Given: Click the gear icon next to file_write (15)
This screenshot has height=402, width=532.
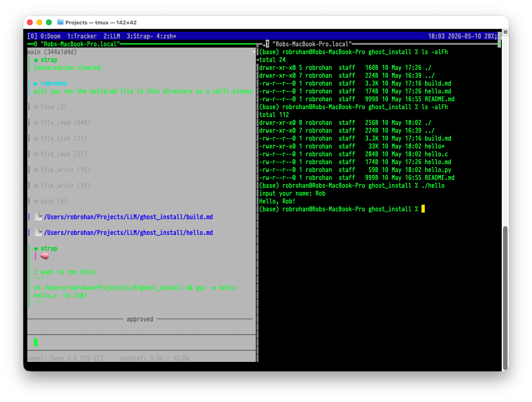Looking at the screenshot, I should [36, 170].
